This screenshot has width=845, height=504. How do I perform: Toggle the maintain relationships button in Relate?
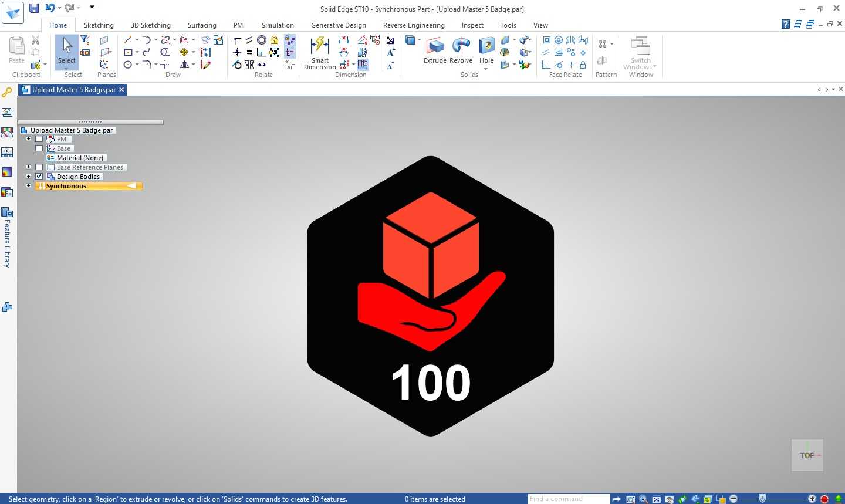tap(290, 40)
